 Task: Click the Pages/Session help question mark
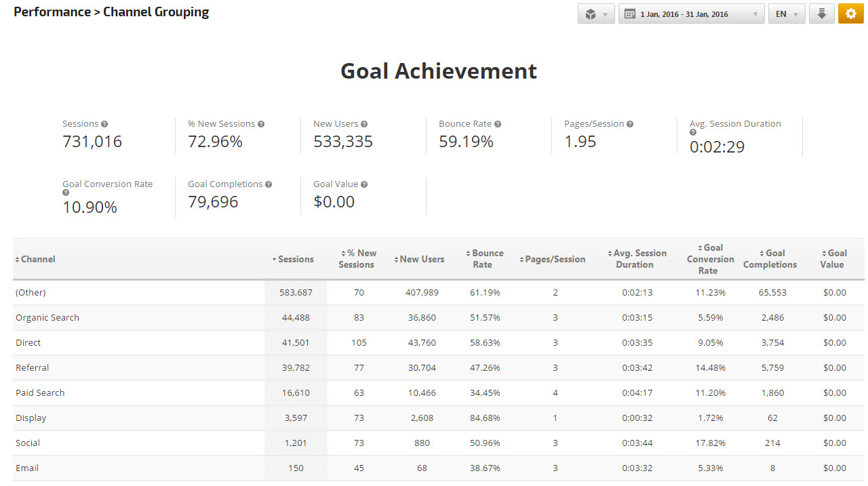[x=630, y=124]
